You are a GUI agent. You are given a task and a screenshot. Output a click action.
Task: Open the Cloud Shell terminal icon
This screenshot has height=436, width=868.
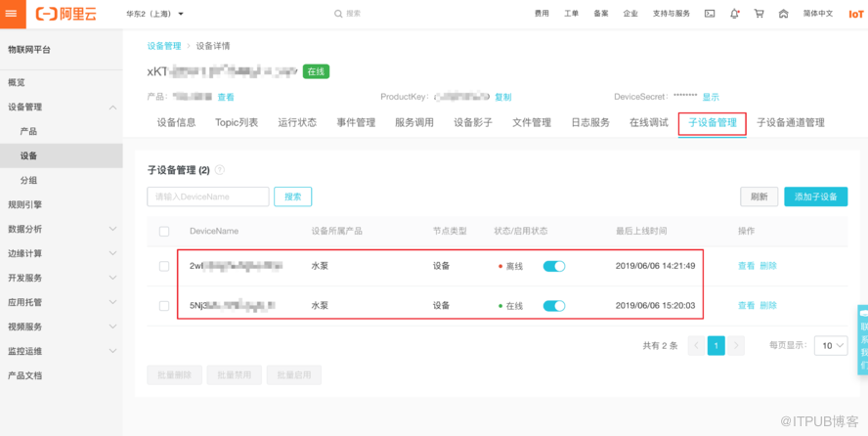coord(710,14)
